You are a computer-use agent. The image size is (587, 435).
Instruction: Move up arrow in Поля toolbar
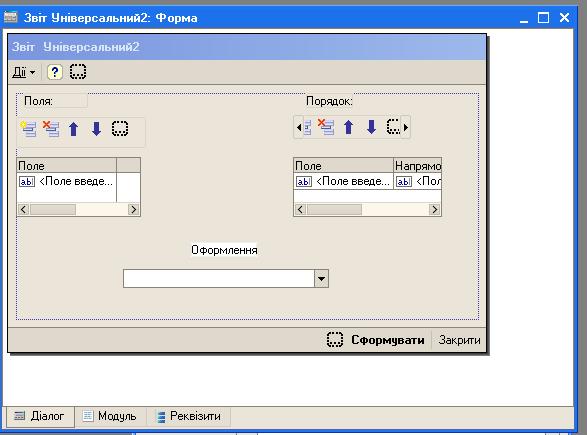(74, 129)
